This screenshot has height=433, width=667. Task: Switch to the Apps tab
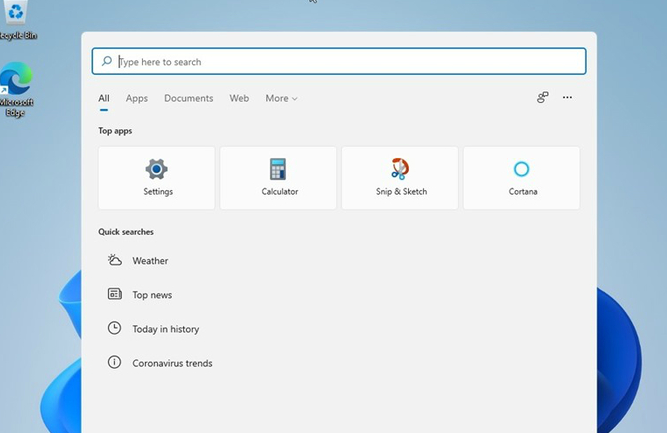tap(137, 98)
